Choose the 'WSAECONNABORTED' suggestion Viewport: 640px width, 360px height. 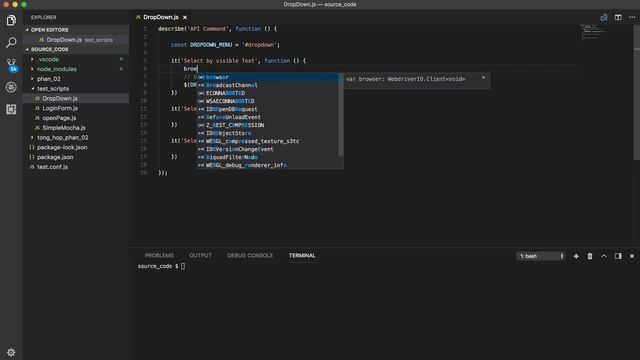click(268, 101)
